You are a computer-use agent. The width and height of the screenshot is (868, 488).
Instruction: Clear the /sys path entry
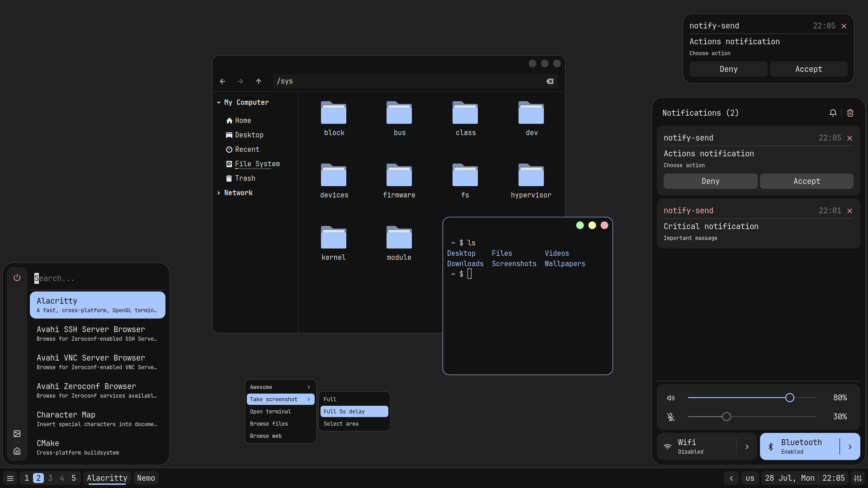550,81
